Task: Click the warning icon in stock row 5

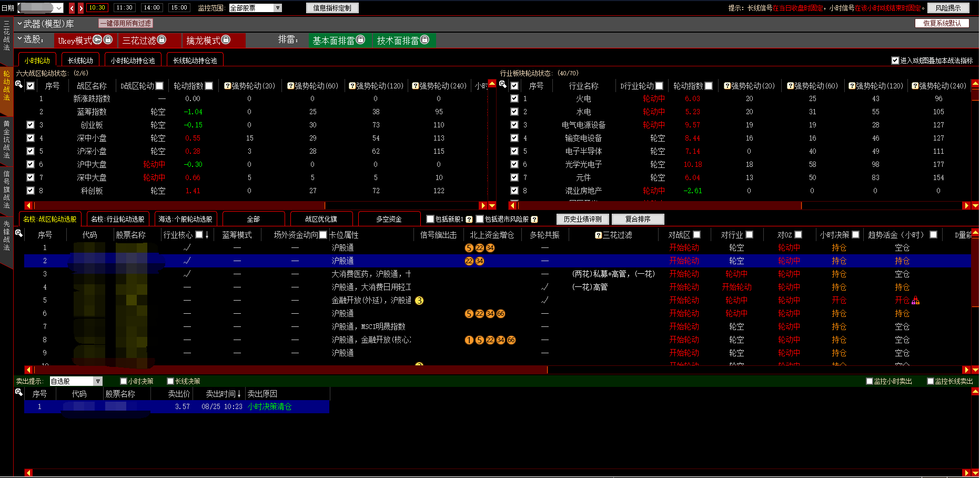Action: tap(915, 301)
